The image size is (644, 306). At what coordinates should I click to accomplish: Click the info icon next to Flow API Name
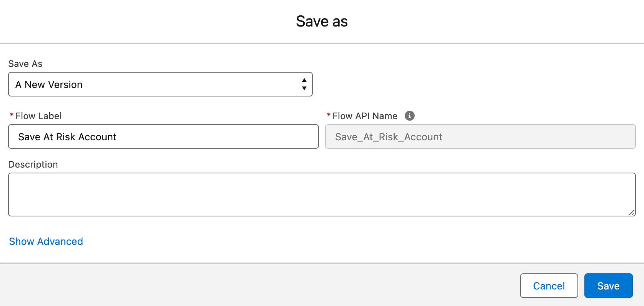(x=409, y=116)
